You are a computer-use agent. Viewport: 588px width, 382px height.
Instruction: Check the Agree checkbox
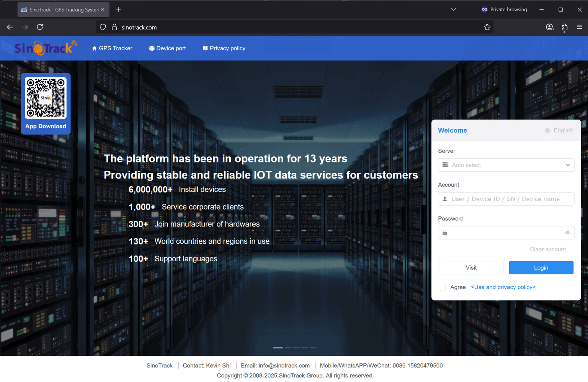pyautogui.click(x=442, y=287)
